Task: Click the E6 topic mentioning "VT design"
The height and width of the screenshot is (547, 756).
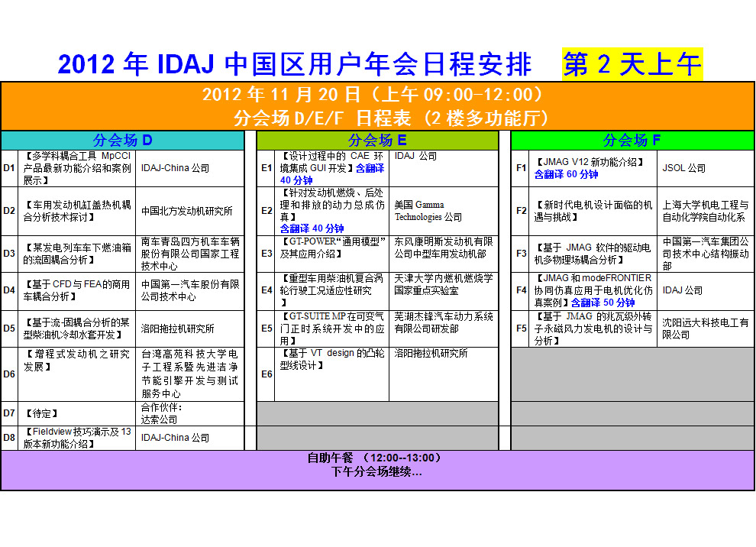Action: [331, 359]
